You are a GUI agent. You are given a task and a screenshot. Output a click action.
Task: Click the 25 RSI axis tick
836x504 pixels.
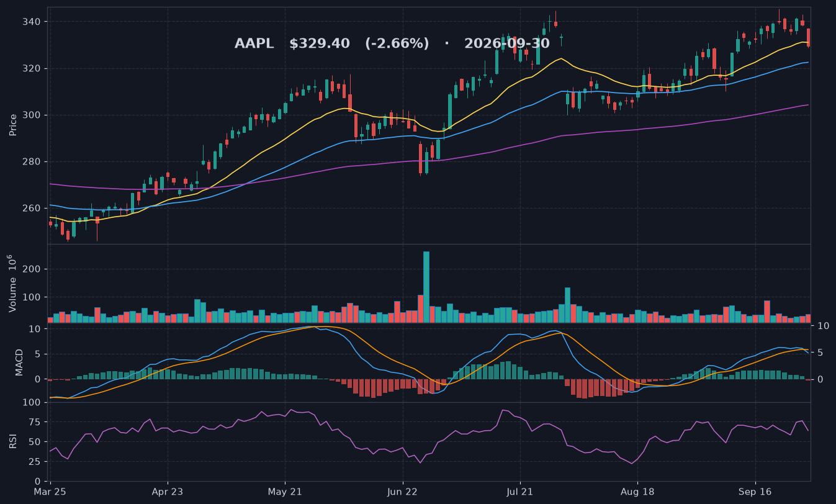coord(35,462)
